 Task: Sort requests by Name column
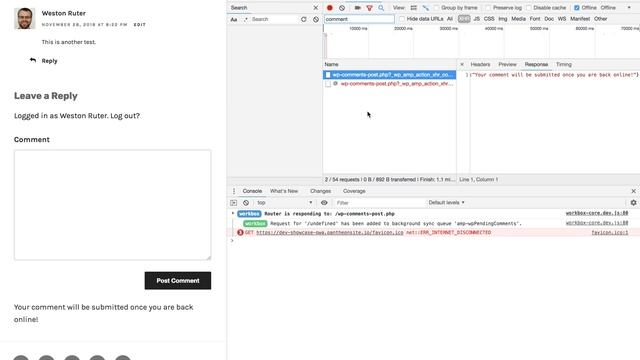click(x=389, y=64)
